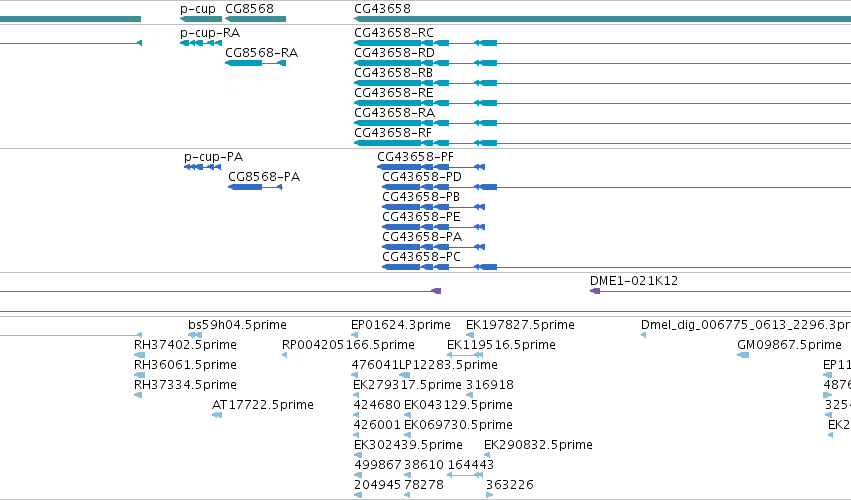Click the CG8568-RA transcript label

261,53
